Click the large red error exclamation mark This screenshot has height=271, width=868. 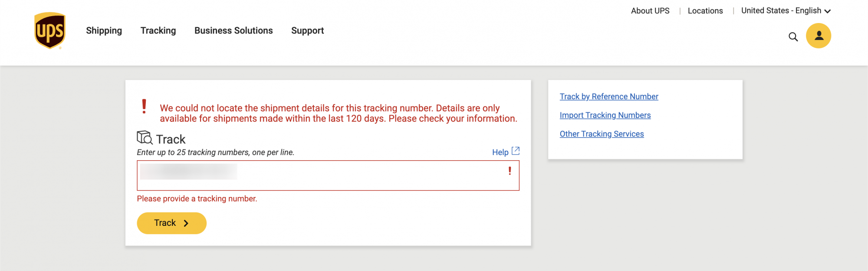[144, 106]
